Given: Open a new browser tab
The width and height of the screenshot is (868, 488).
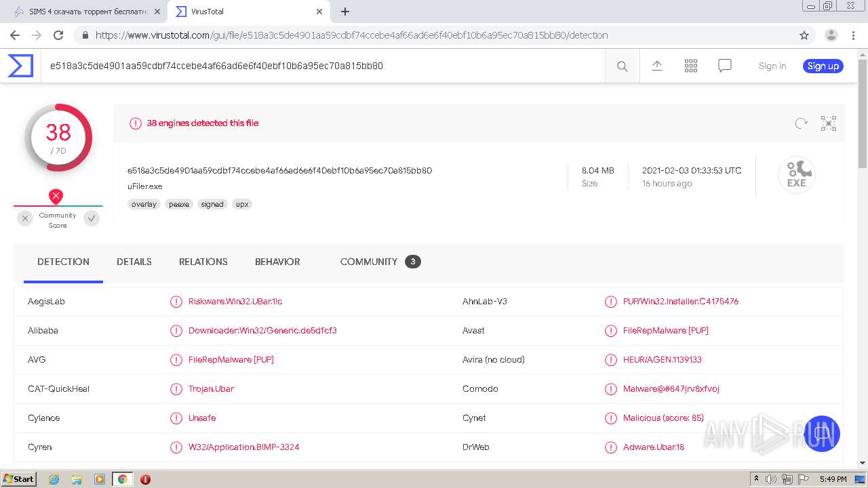Looking at the screenshot, I should pyautogui.click(x=345, y=12).
